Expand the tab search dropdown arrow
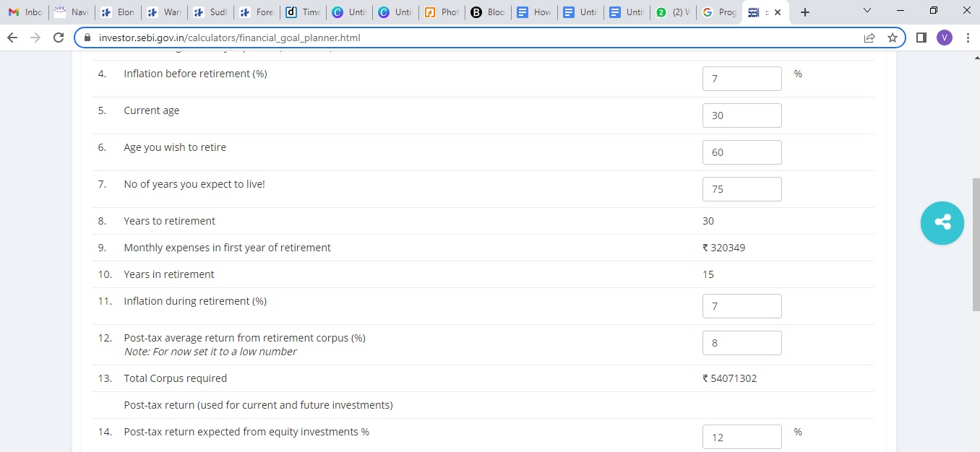This screenshot has width=980, height=452. coord(867,11)
